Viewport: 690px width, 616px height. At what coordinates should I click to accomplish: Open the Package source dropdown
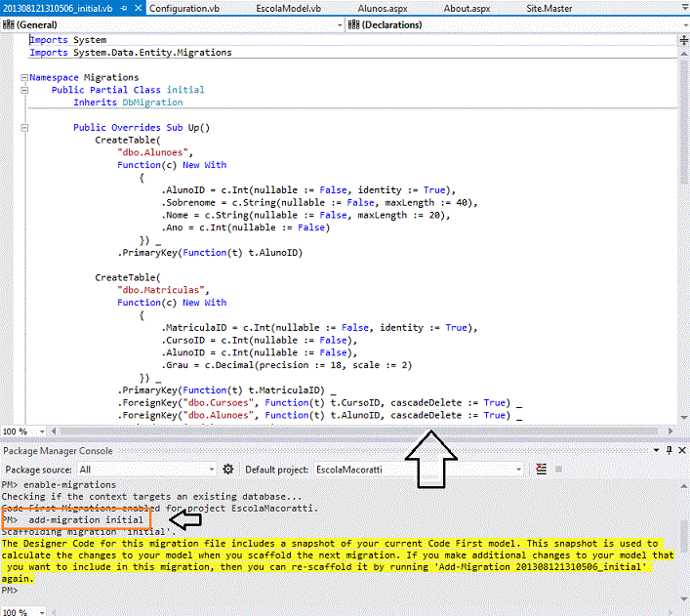[x=146, y=470]
